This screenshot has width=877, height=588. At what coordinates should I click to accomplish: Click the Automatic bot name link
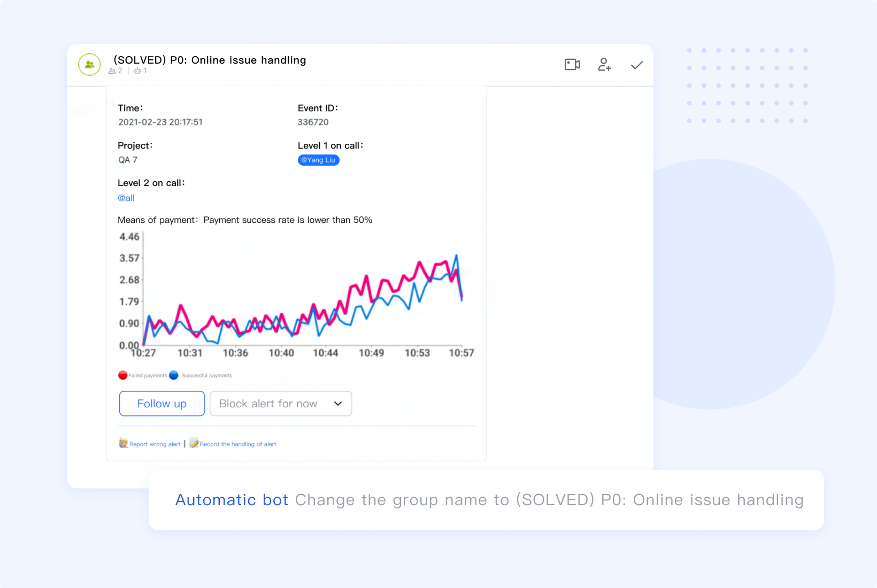pos(232,500)
